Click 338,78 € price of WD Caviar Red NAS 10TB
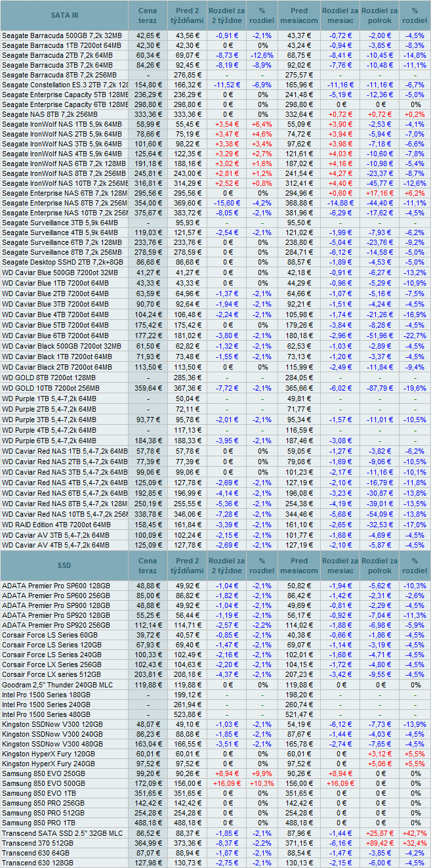431x868 pixels. pos(148,514)
